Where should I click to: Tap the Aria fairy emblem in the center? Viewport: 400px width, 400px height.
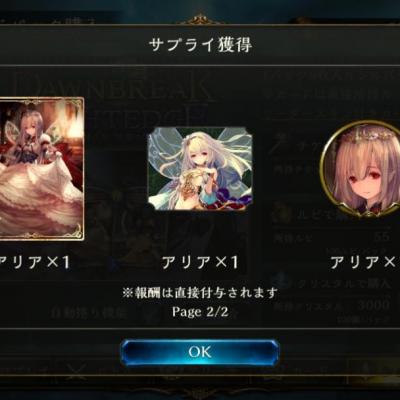(200, 169)
